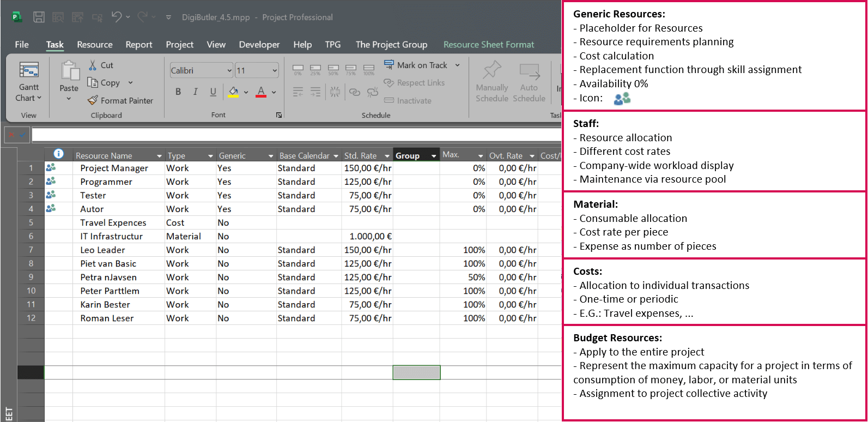The width and height of the screenshot is (868, 422).
Task: Click the Undo arrow icon
Action: click(117, 17)
